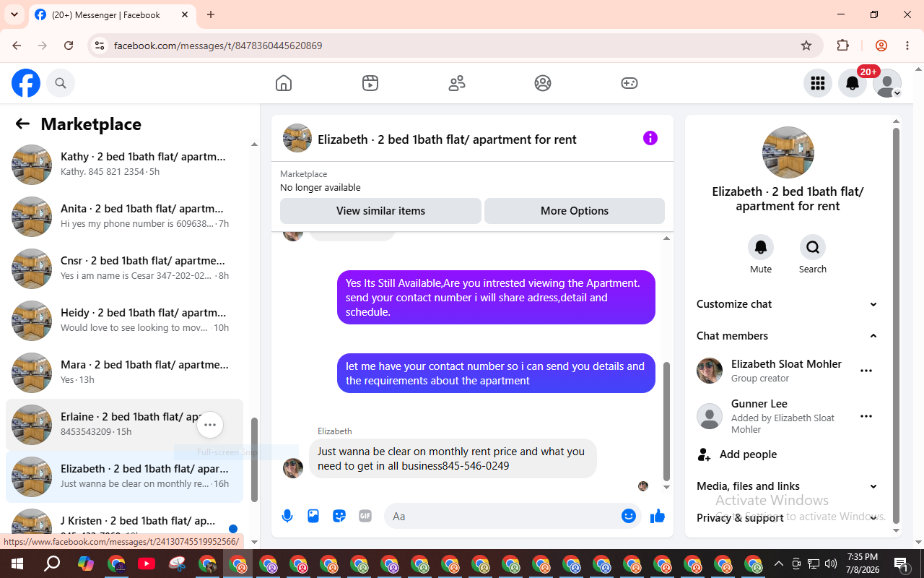
Task: Click the right info panel scrollbar
Action: pos(897,325)
